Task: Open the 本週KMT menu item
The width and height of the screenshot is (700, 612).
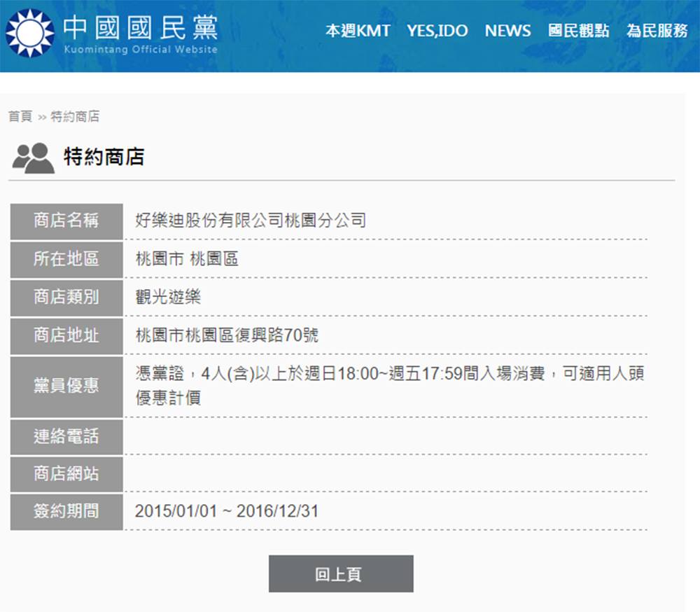Action: pos(358,31)
